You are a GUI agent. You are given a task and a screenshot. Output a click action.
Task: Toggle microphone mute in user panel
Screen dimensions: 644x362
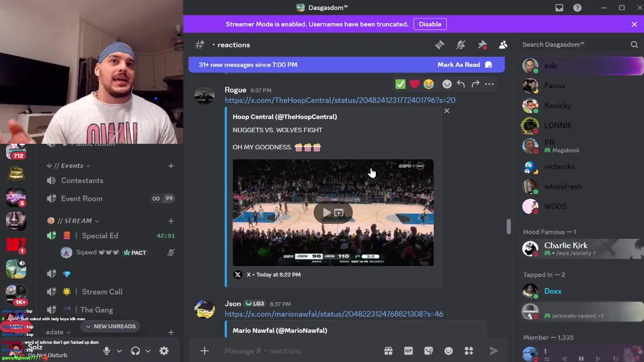pos(107,351)
